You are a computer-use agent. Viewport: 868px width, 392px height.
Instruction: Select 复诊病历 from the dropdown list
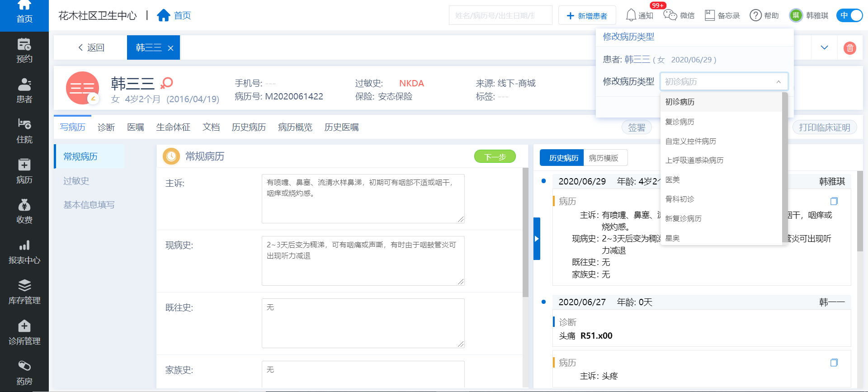[721, 122]
